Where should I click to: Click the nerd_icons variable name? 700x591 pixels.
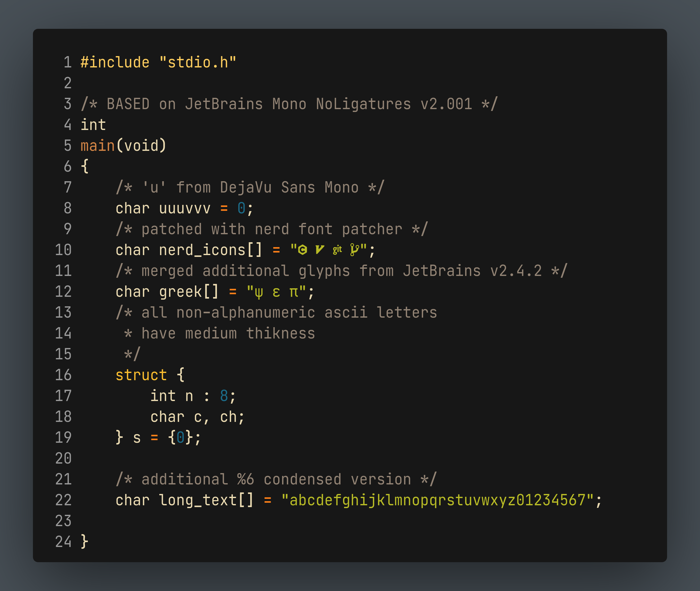(202, 250)
